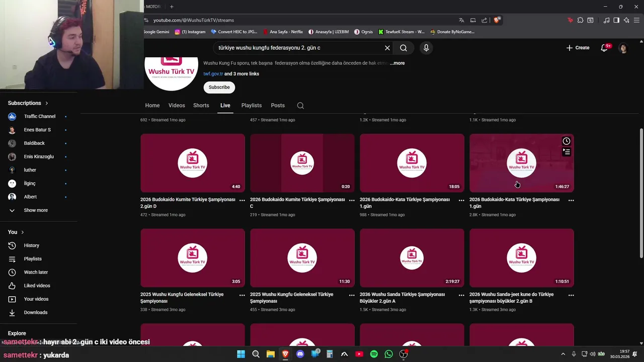Open File Explorer from taskbar

[271, 354]
